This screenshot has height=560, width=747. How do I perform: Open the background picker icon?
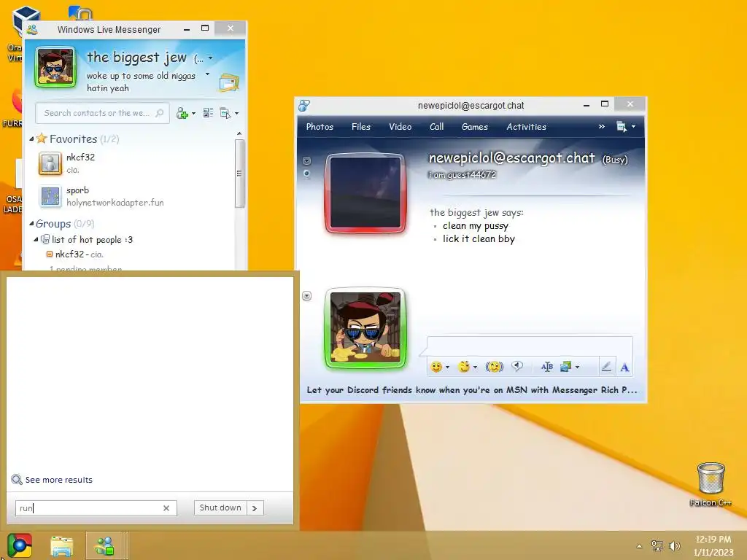(565, 367)
